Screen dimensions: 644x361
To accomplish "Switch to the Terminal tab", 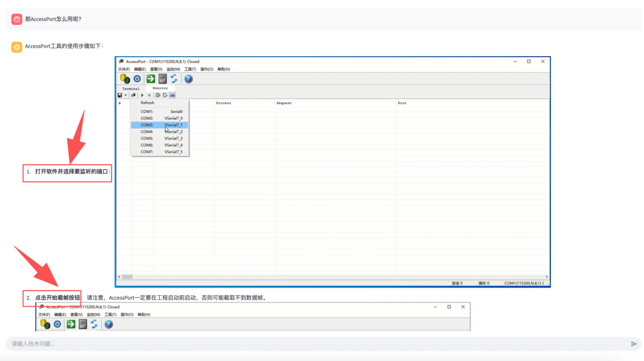I will [x=131, y=88].
